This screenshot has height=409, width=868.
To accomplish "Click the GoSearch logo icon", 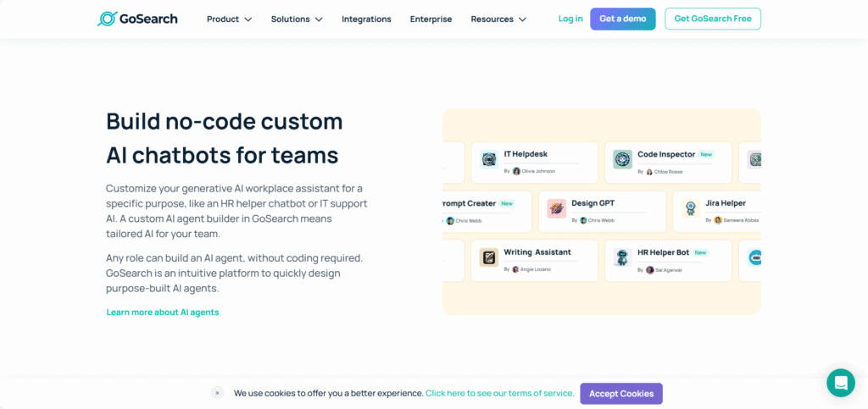I will [x=108, y=19].
